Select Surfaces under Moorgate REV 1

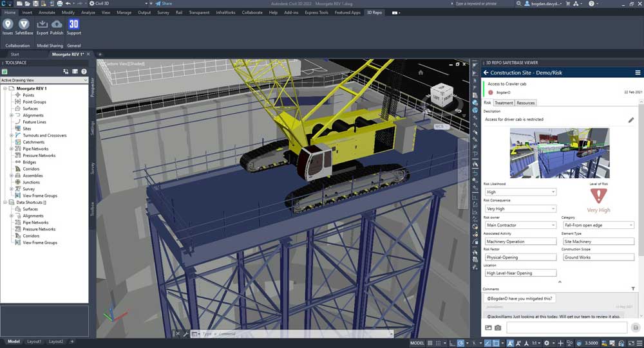(30, 109)
